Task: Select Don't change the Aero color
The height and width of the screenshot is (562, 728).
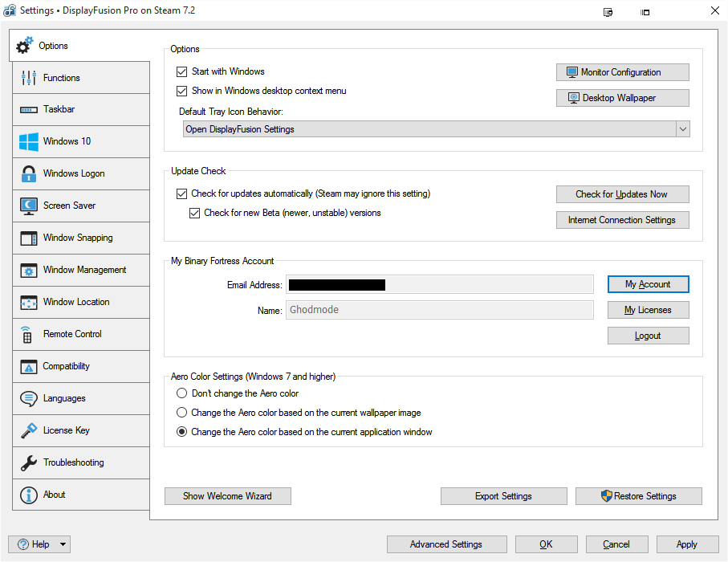Action: (x=181, y=393)
